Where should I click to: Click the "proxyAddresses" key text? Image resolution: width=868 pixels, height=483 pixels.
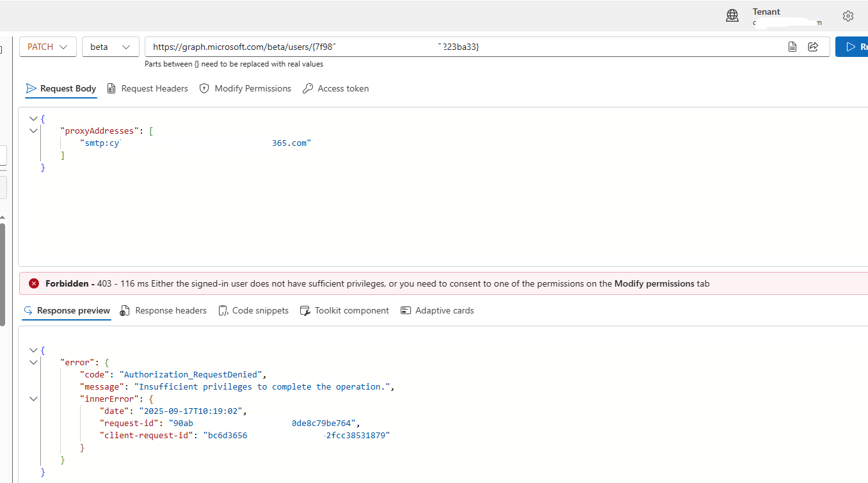click(99, 131)
